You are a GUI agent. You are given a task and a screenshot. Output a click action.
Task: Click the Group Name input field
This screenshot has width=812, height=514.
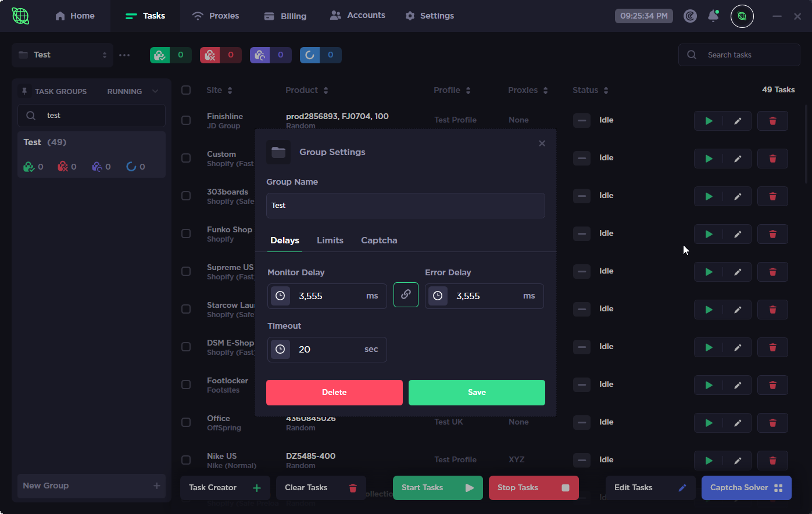tap(405, 206)
